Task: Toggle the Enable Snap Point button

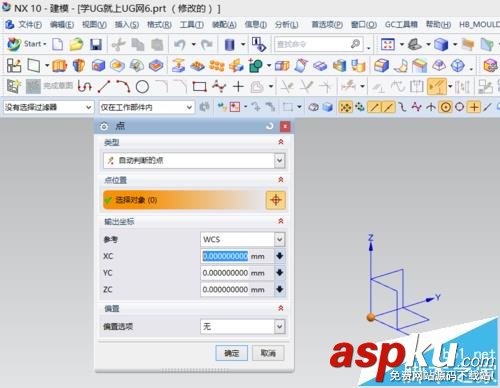Action: click(346, 107)
